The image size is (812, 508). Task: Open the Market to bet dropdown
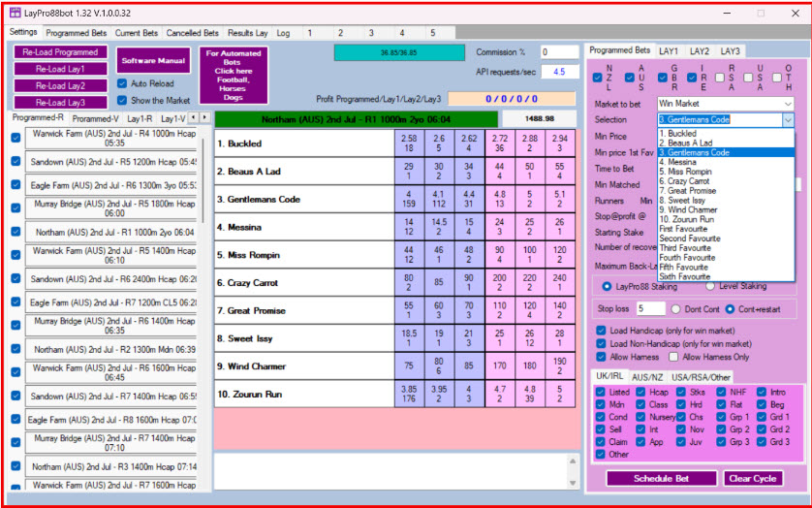pyautogui.click(x=725, y=104)
